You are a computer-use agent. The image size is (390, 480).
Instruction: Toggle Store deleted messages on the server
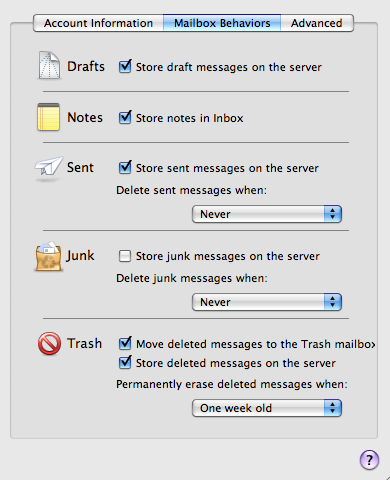pyautogui.click(x=125, y=362)
